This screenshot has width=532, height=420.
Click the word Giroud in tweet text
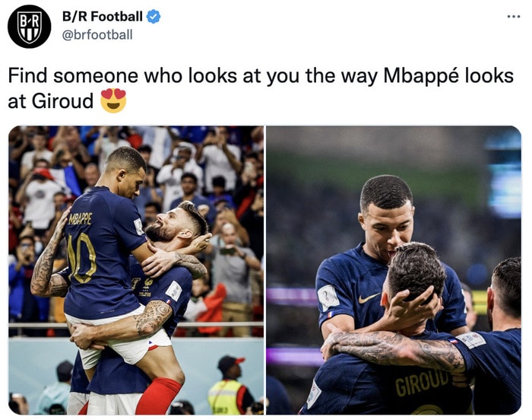point(62,101)
